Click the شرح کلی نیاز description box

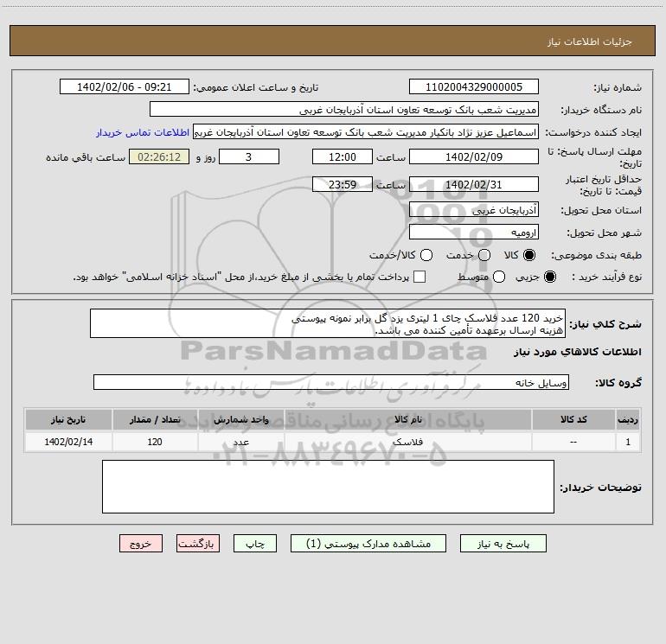coord(328,323)
